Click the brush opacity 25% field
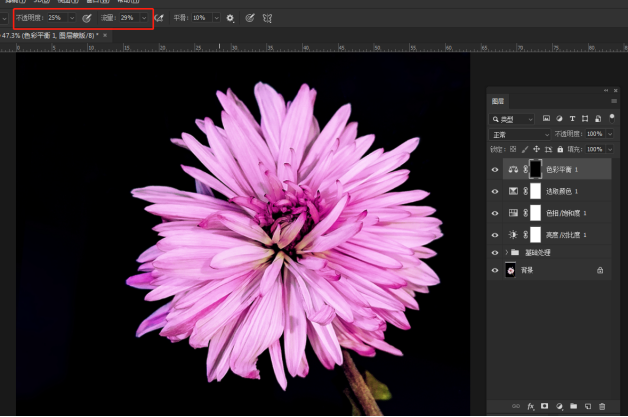 (57, 18)
